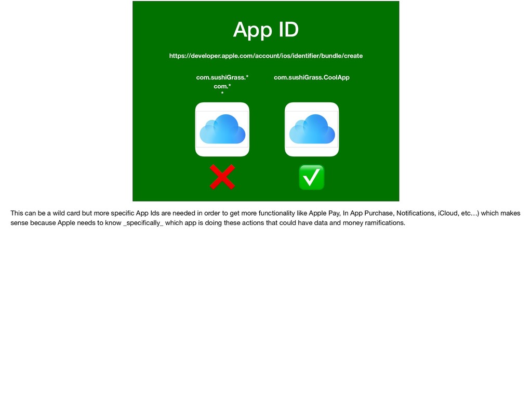Click the App ID slide title
The width and height of the screenshot is (532, 397).
point(266,30)
